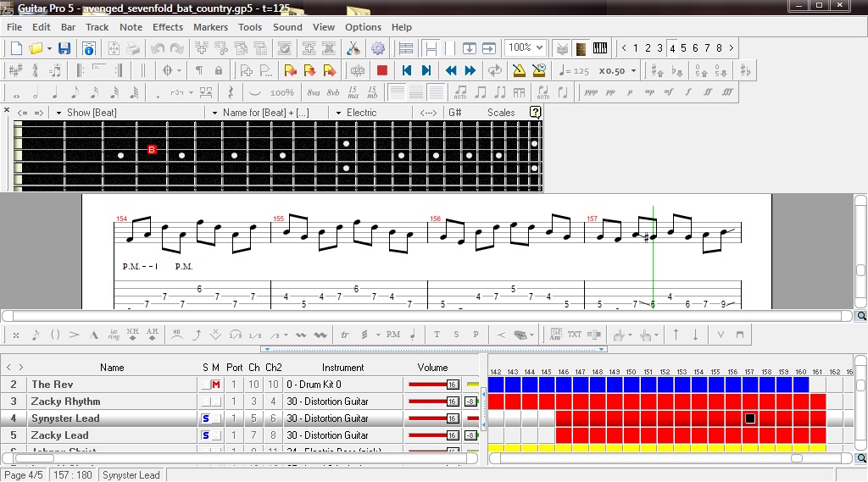Click the Scales button

pyautogui.click(x=501, y=113)
